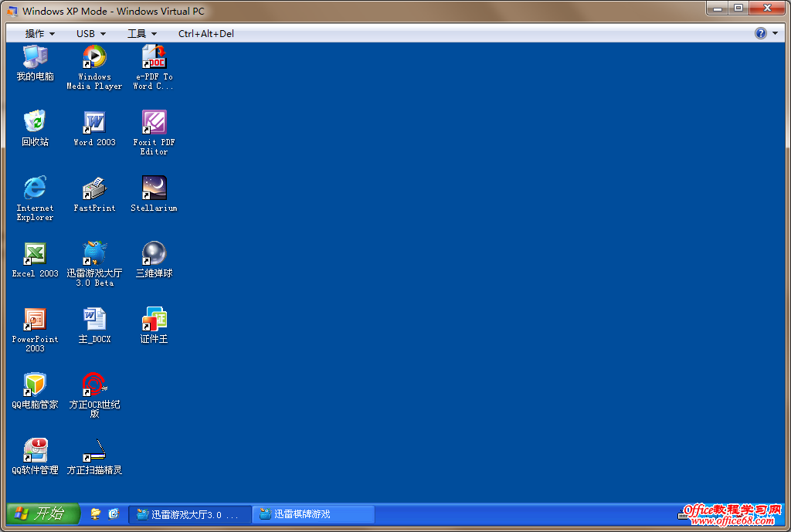Select the Windows Media Player shortcut
791x532 pixels.
click(94, 67)
